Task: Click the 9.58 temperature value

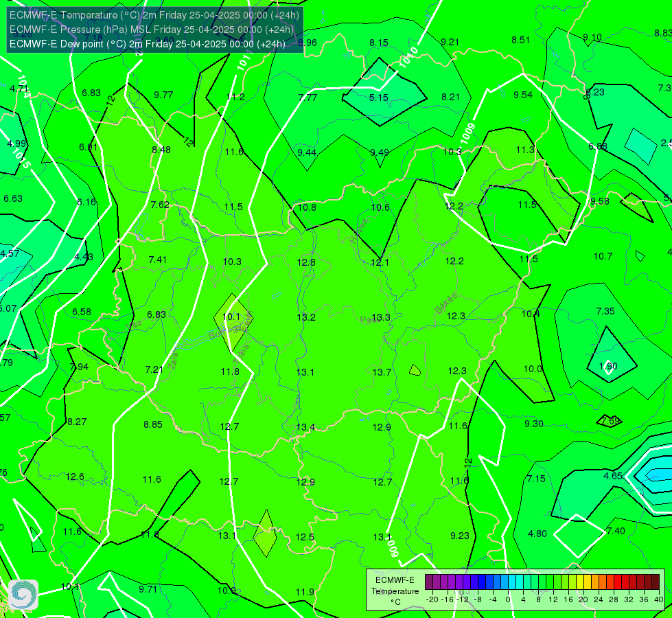Action: [600, 201]
